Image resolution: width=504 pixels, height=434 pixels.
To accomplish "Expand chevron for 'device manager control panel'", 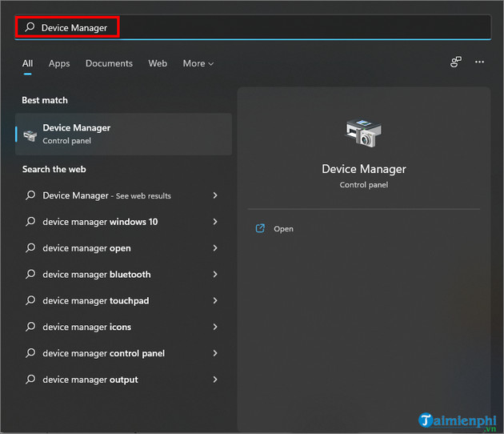I will tap(215, 353).
